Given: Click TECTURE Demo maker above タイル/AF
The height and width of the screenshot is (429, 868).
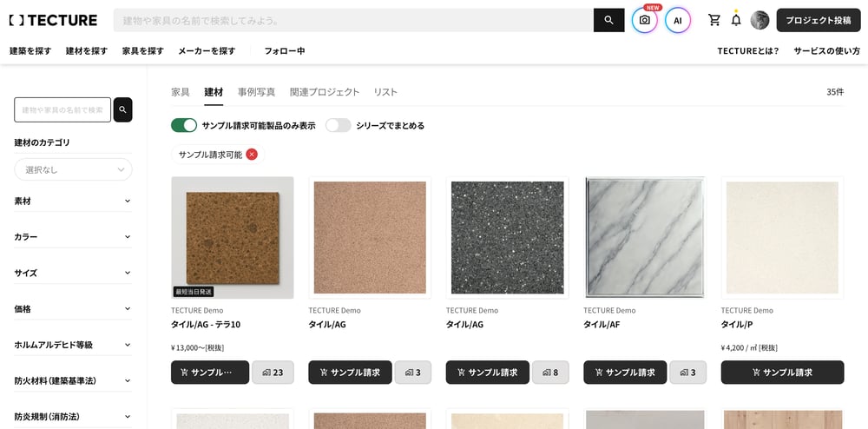Looking at the screenshot, I should pos(609,311).
